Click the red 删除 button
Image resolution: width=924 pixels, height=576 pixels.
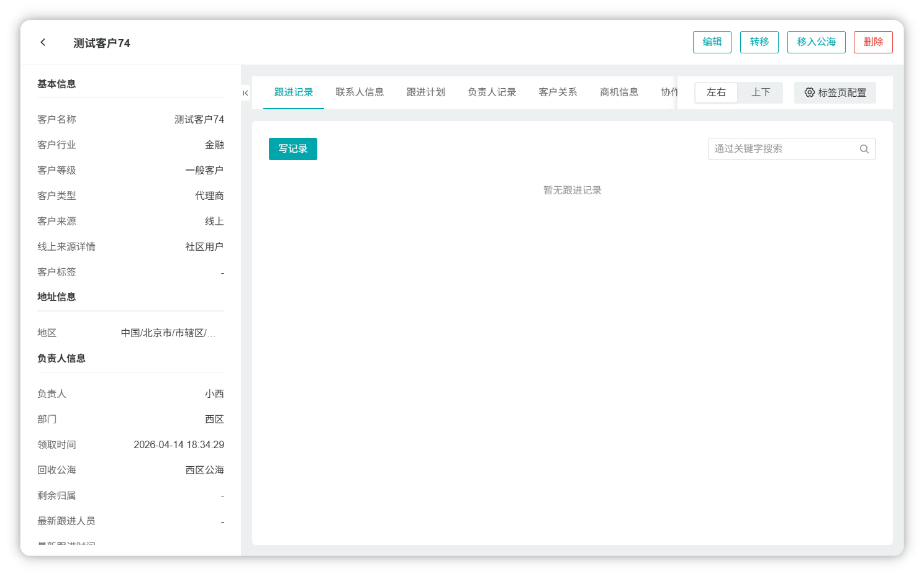(873, 42)
